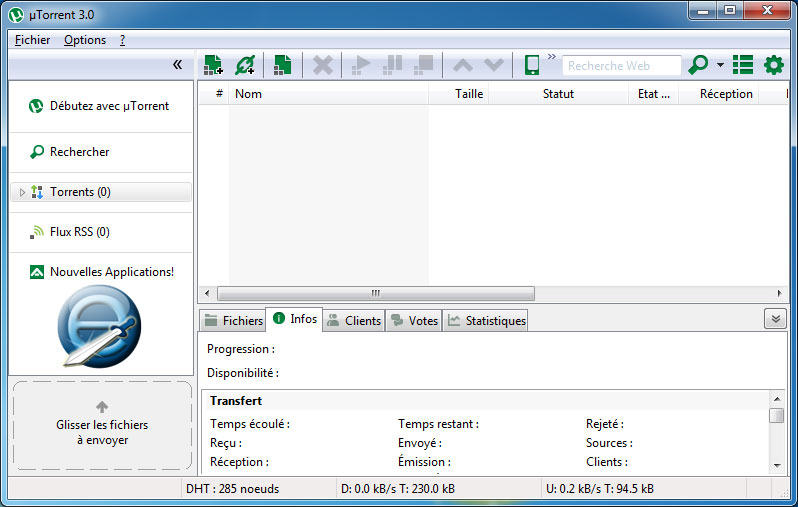Sort by the Etat column header

point(653,94)
